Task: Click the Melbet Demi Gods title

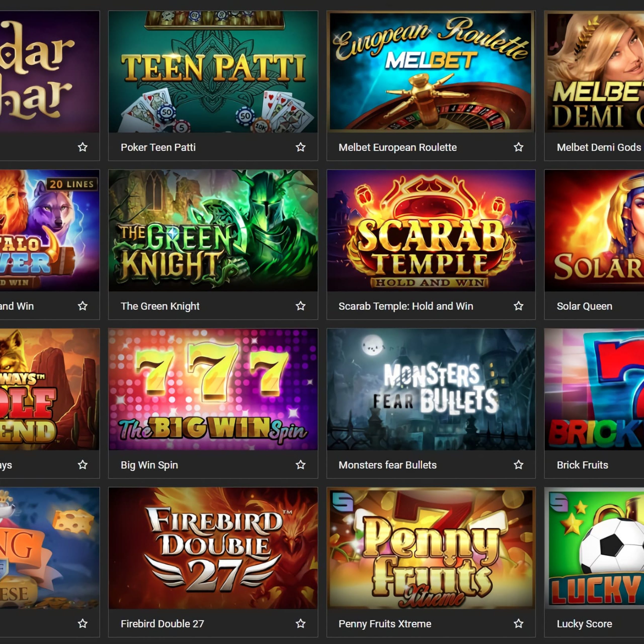Action: click(599, 147)
